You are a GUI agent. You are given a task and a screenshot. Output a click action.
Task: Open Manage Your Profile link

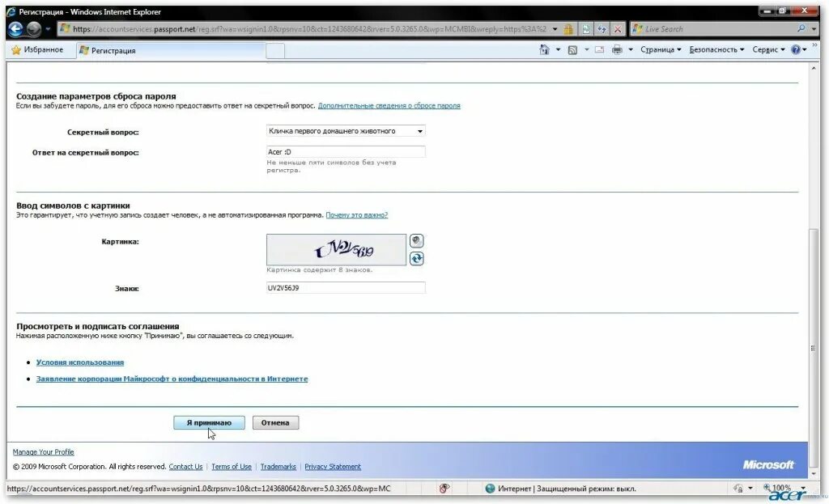click(44, 452)
